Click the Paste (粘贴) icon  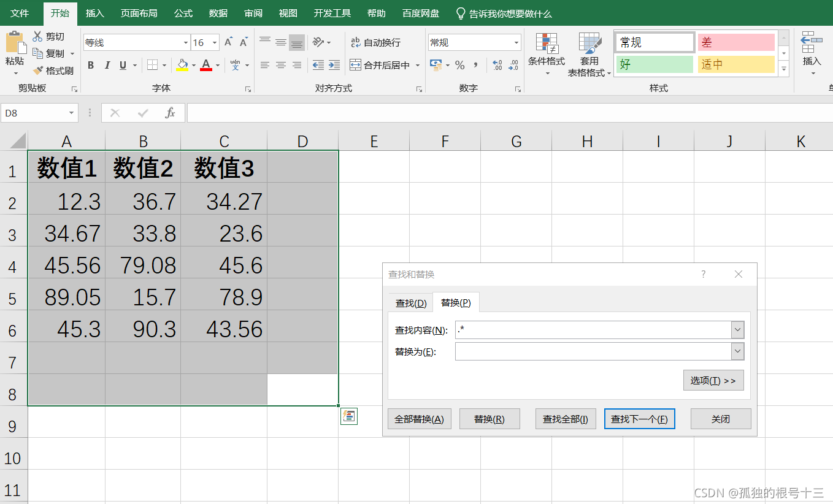tap(15, 42)
